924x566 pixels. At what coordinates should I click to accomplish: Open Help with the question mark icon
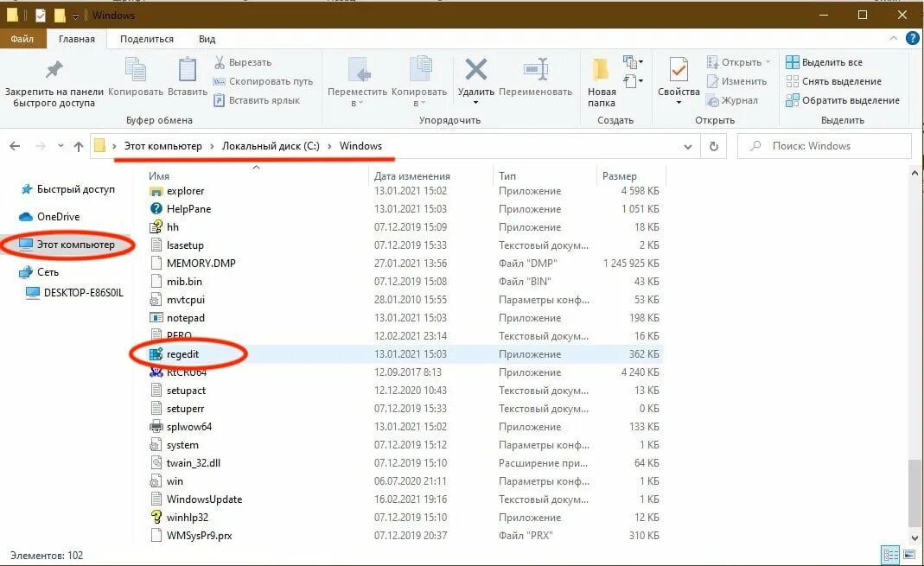click(912, 38)
